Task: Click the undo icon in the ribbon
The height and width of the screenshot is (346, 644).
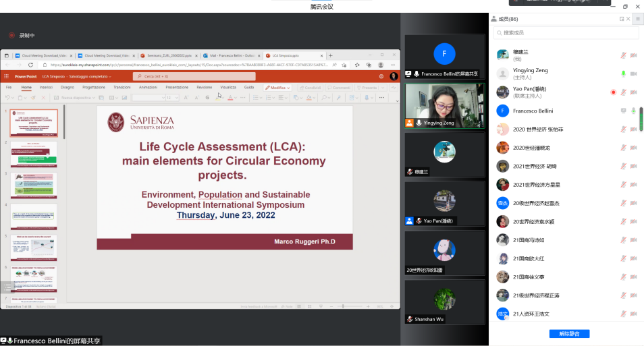Action: coord(7,98)
